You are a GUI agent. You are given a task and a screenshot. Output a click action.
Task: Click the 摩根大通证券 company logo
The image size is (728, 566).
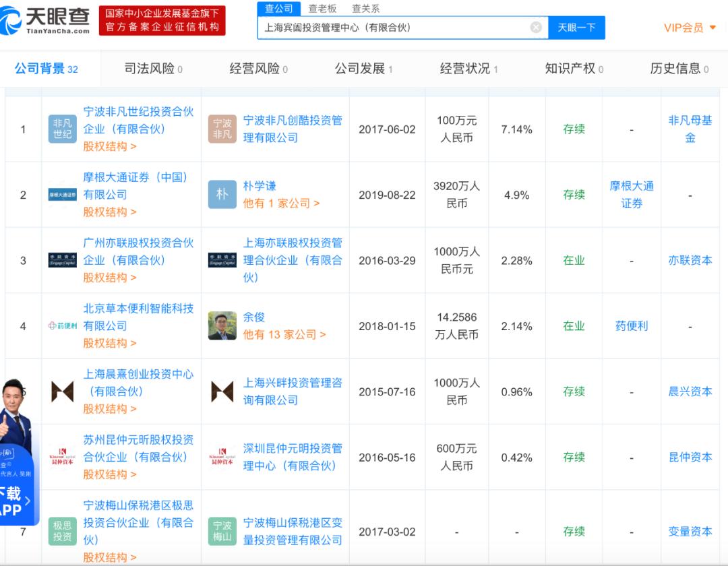(62, 195)
